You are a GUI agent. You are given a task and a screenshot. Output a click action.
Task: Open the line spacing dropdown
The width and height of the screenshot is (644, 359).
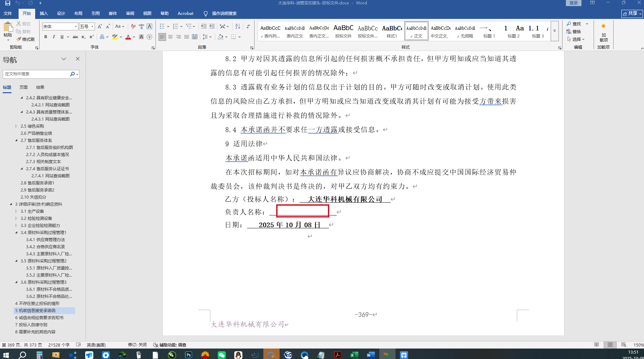tap(207, 37)
